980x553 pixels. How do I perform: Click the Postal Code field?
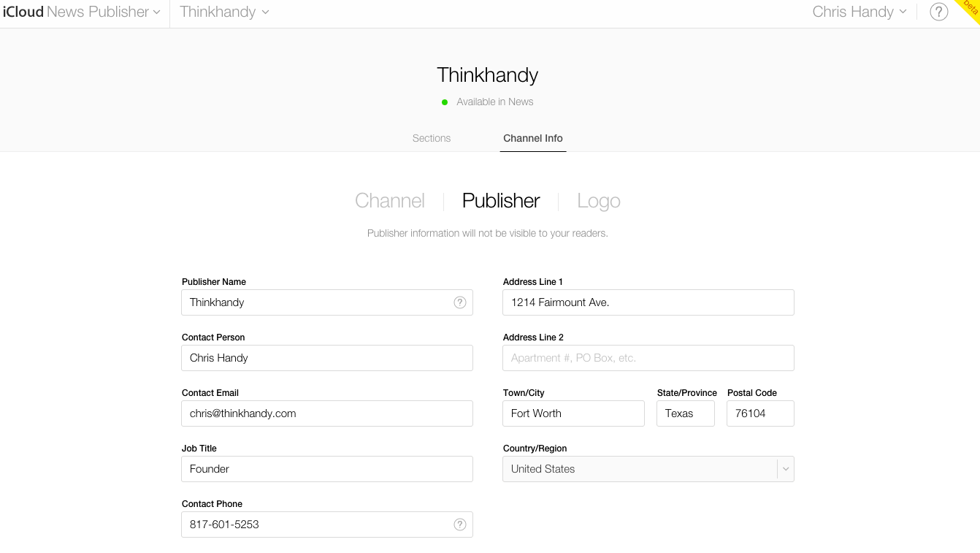point(760,413)
